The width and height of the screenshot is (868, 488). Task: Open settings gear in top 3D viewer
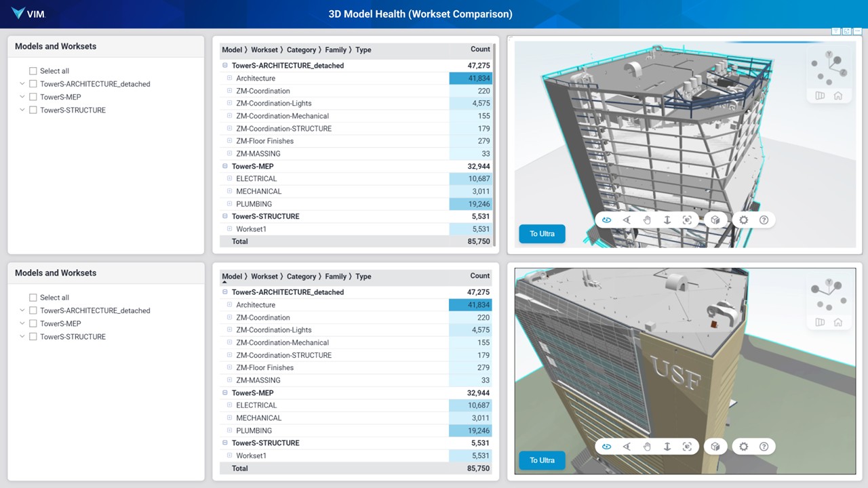pos(744,220)
